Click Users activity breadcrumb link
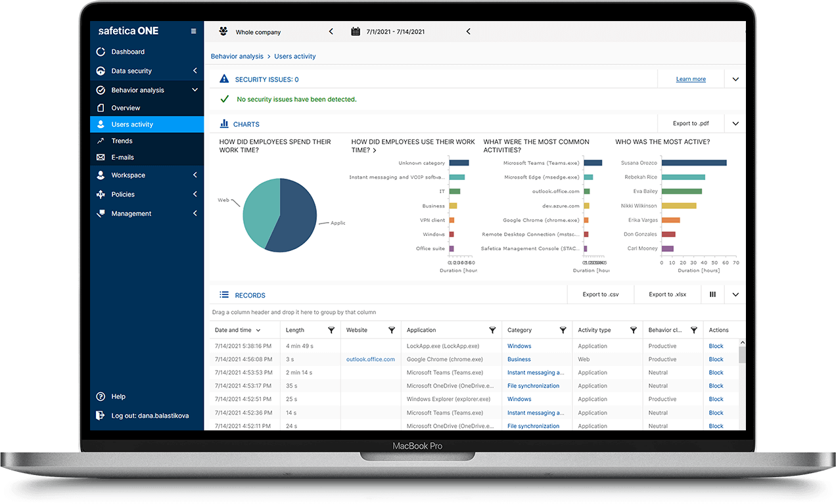836x504 pixels. click(295, 57)
